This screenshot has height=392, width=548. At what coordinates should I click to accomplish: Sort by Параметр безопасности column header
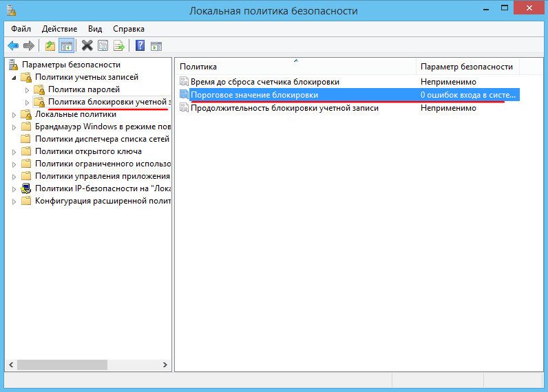click(x=467, y=66)
